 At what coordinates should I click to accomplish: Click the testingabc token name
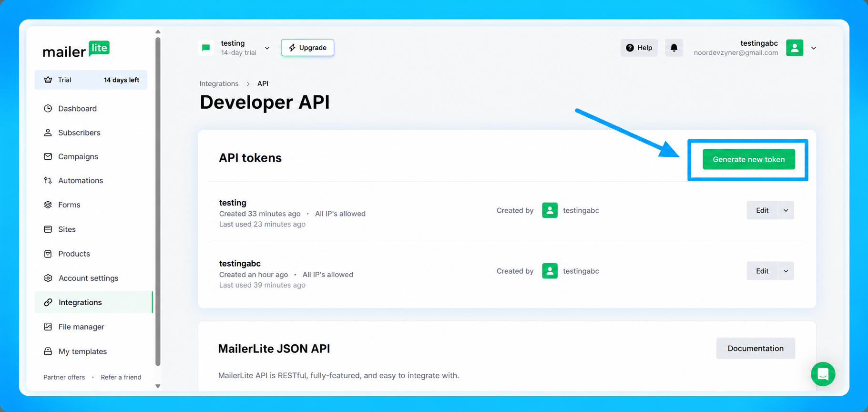coord(240,263)
